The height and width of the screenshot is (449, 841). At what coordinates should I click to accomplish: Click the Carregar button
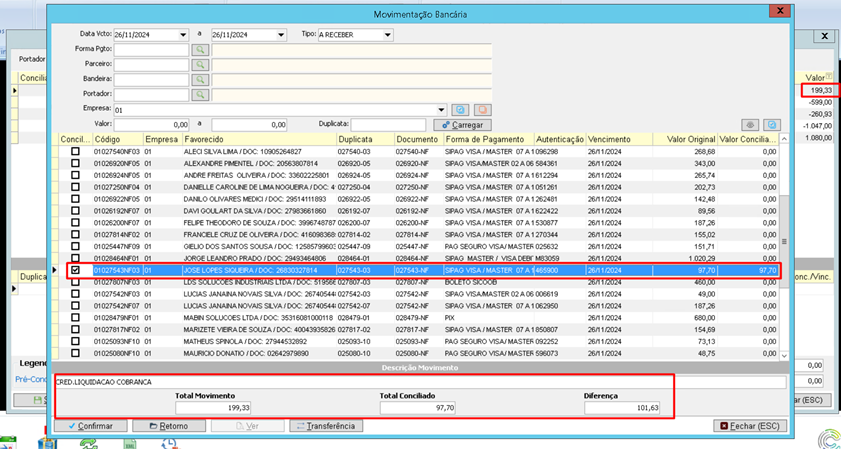[463, 125]
